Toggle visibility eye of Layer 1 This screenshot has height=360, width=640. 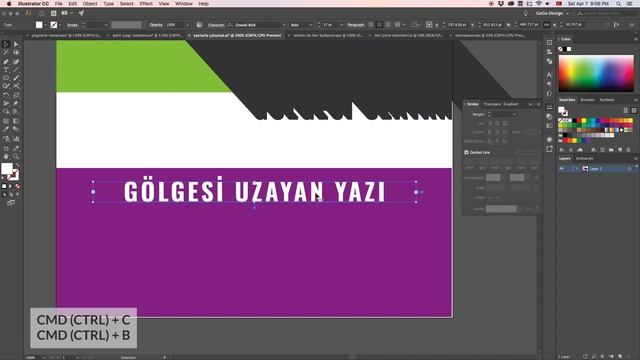click(x=562, y=169)
